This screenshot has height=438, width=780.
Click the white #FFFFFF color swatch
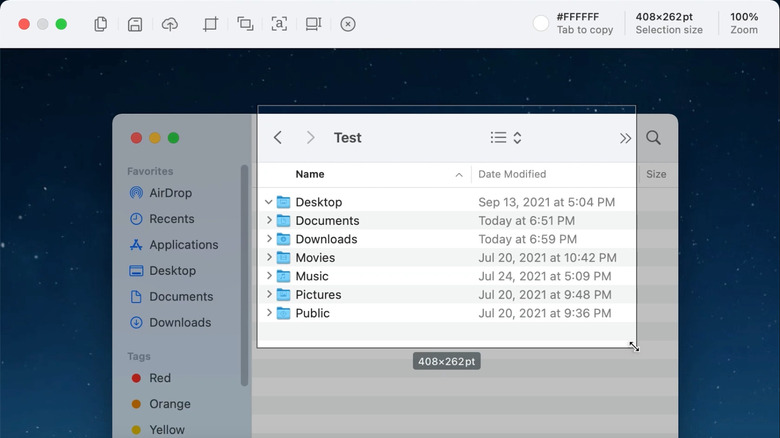click(x=541, y=23)
